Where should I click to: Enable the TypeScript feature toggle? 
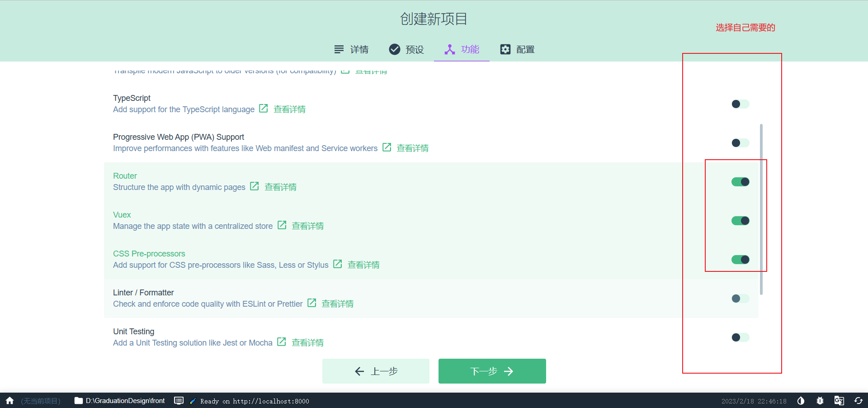click(739, 104)
